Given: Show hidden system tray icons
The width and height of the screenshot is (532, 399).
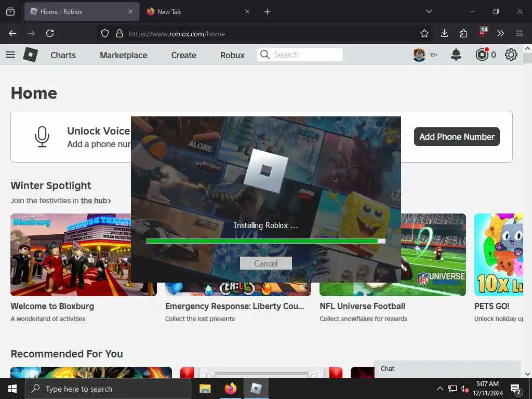Looking at the screenshot, I should (x=440, y=389).
